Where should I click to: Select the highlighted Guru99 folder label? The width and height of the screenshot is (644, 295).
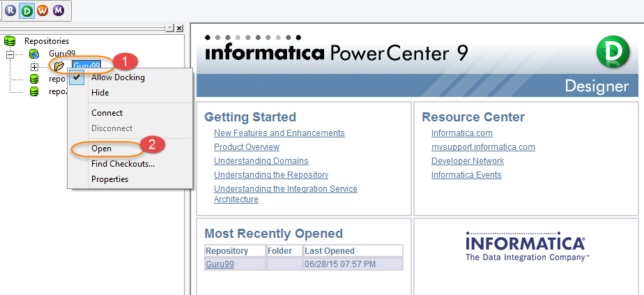click(86, 66)
